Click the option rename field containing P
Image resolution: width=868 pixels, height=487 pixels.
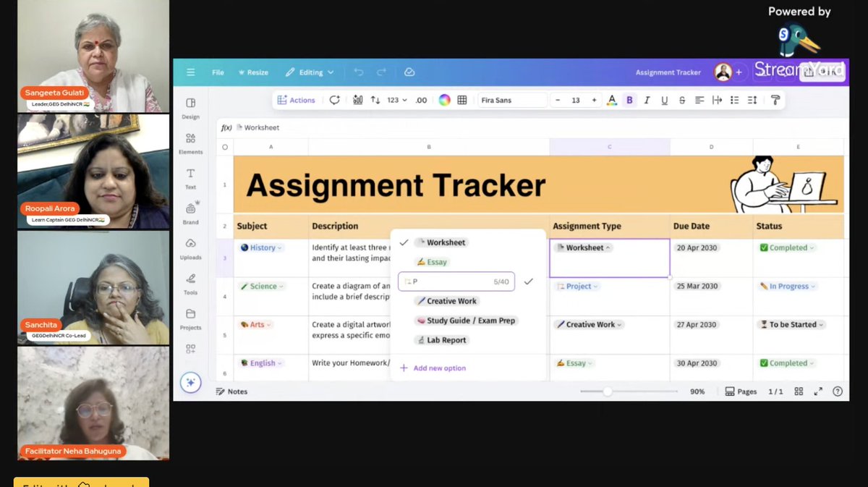coord(456,281)
